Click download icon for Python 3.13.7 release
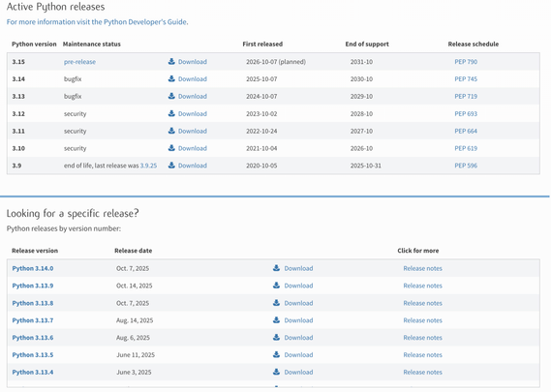 277,320
